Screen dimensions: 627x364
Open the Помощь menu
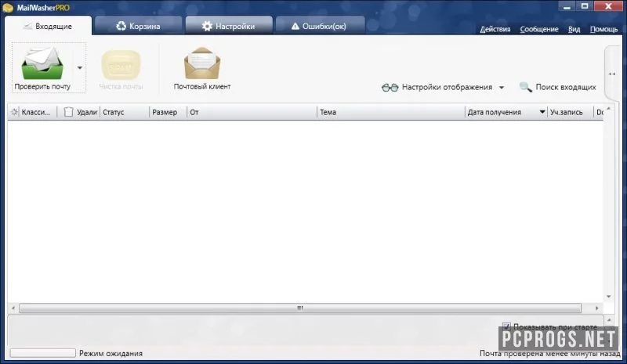[603, 29]
